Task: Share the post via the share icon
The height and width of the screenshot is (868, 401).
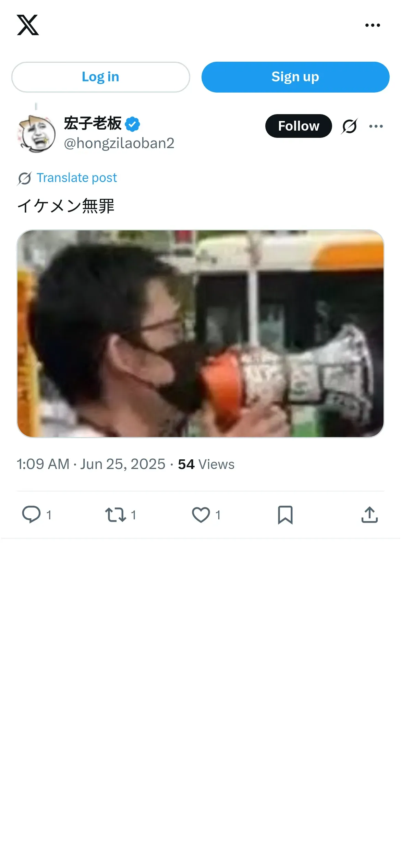Action: pyautogui.click(x=369, y=515)
